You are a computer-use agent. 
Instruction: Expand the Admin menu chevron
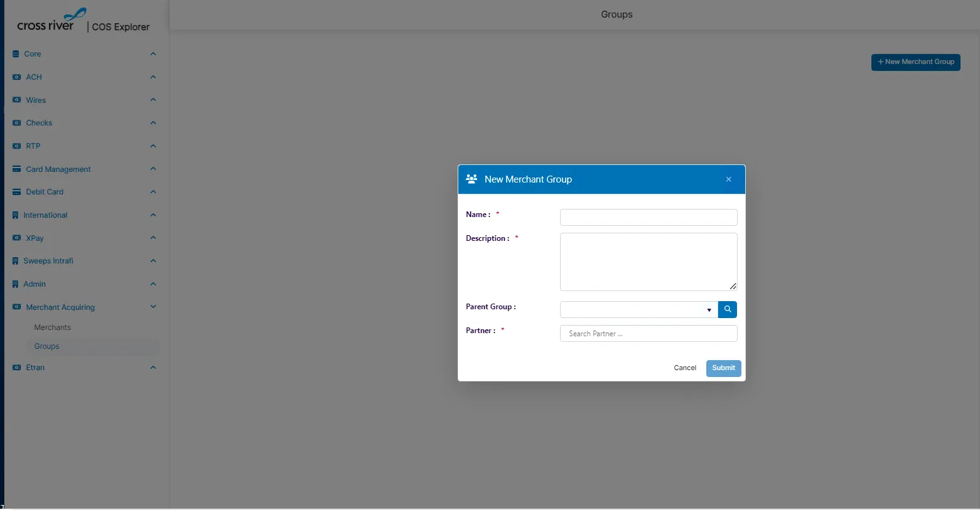(153, 284)
